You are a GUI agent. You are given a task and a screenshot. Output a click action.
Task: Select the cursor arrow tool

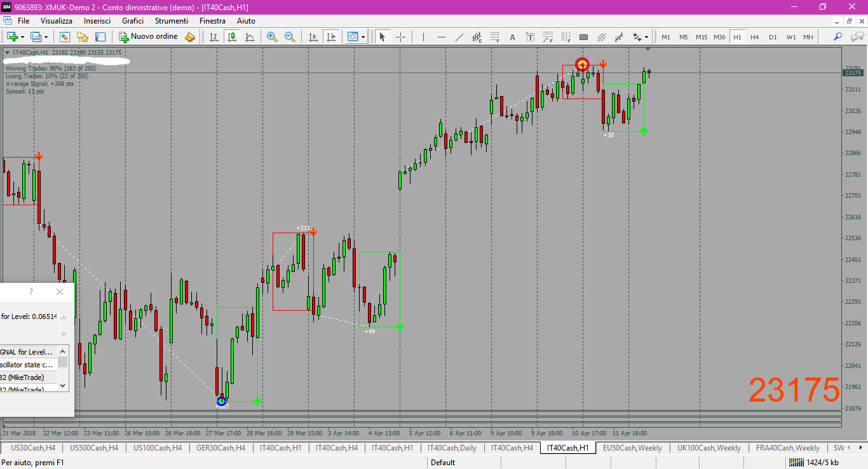point(383,37)
